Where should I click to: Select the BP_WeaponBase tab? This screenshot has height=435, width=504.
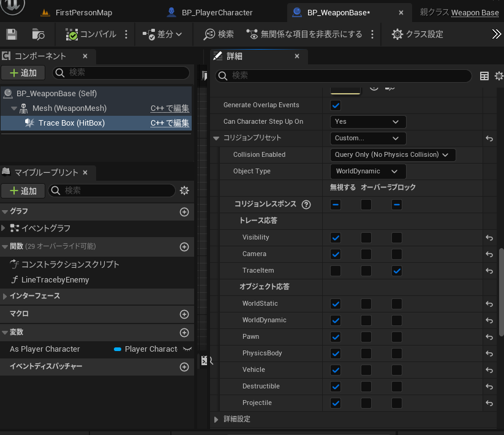point(339,12)
